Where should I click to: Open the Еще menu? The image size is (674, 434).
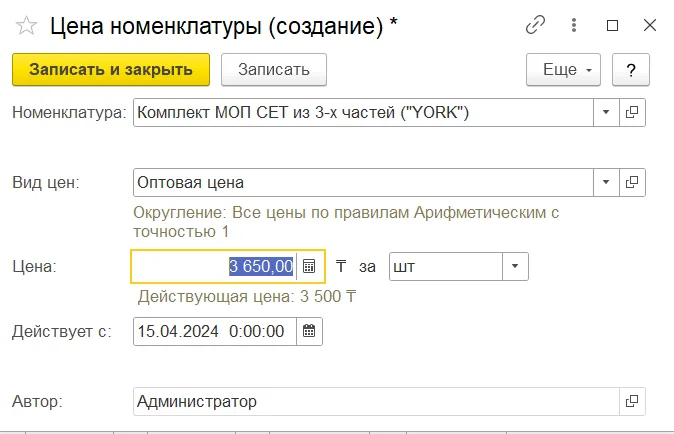tap(563, 70)
